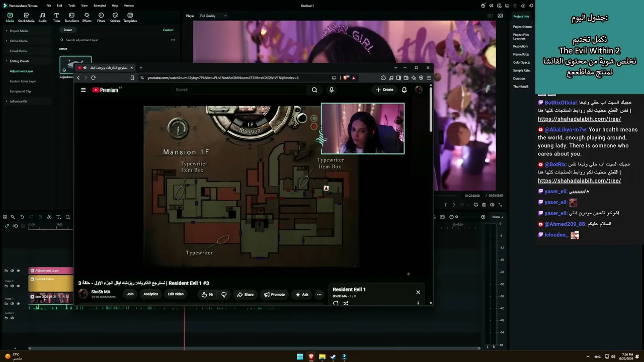Zoom in the timeline with plus icon
Screen dimensions: 644x362
tap(483, 217)
